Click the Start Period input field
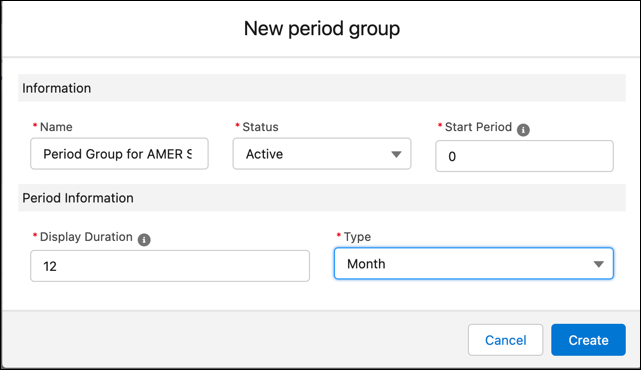The image size is (641, 370). click(524, 156)
